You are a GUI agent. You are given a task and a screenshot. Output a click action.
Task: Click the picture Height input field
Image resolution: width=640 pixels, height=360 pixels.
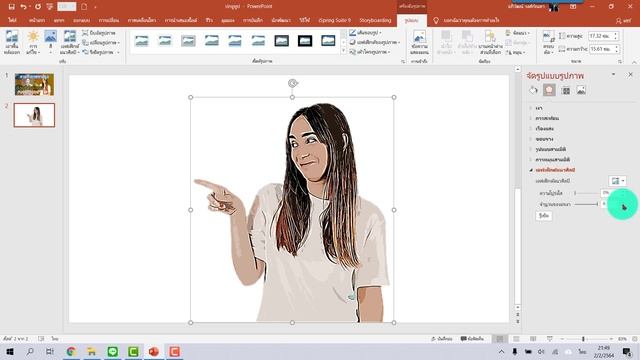(604, 36)
